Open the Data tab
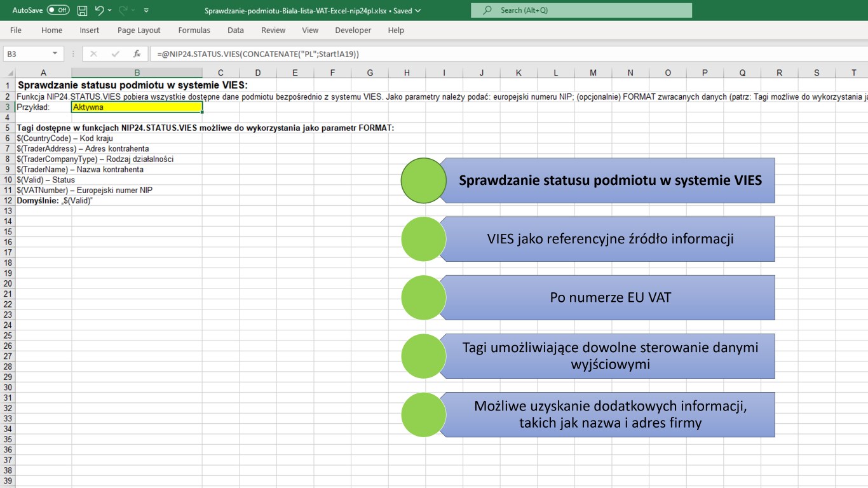The image size is (868, 488). (236, 30)
